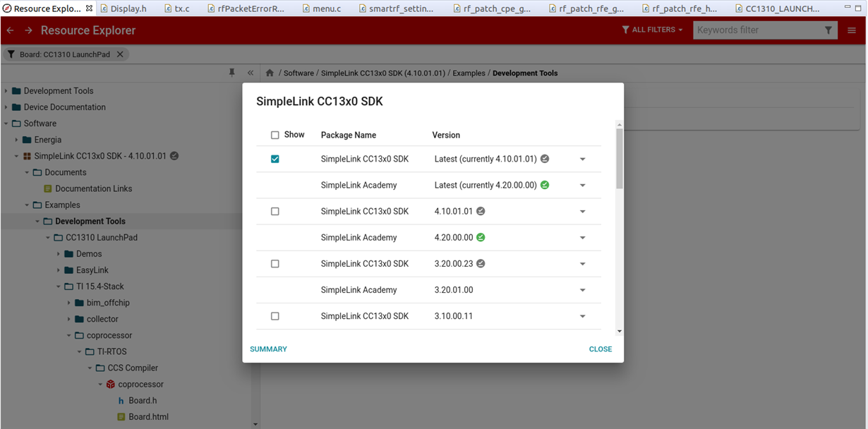Click the forward arrow in Resource Explorer header
This screenshot has height=429, width=868.
(x=28, y=30)
